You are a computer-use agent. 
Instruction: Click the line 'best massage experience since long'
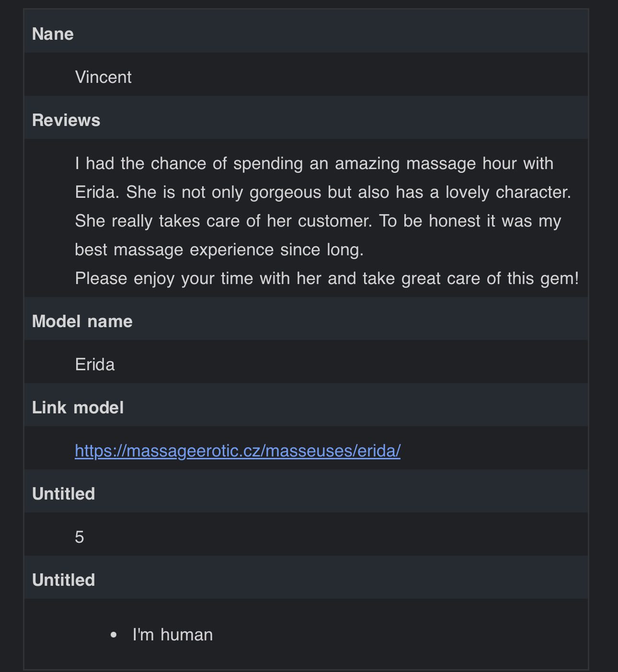pos(219,250)
